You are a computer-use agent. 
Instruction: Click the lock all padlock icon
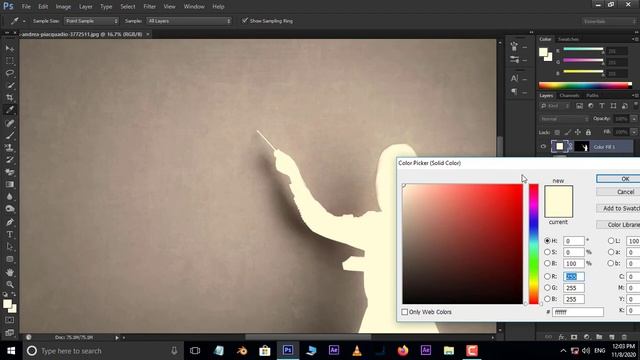pos(588,132)
